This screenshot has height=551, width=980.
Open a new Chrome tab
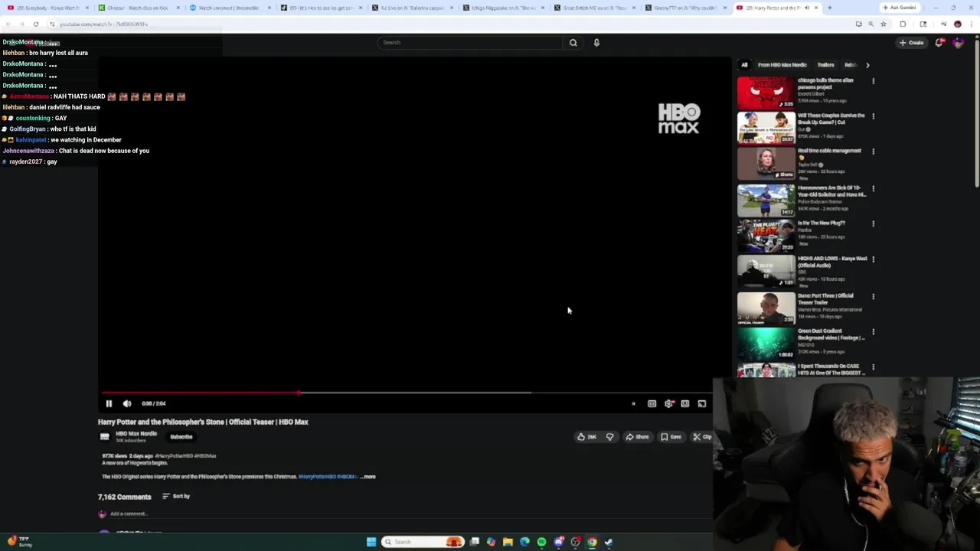(x=829, y=8)
